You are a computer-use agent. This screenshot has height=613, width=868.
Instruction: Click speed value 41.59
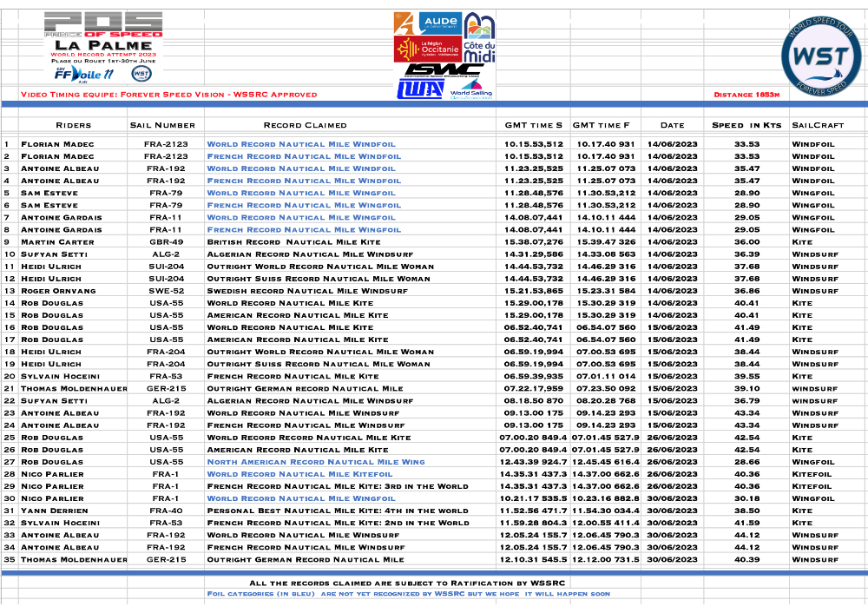(746, 523)
